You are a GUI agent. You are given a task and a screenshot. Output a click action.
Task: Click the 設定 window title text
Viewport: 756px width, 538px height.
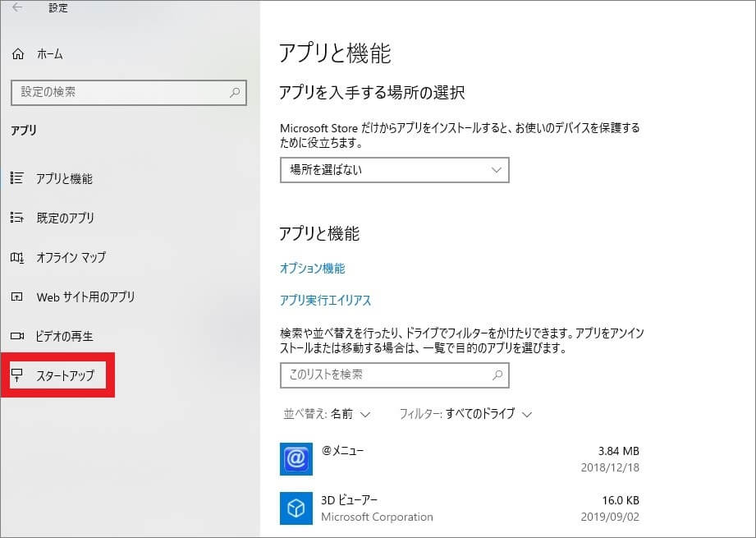[x=58, y=7]
